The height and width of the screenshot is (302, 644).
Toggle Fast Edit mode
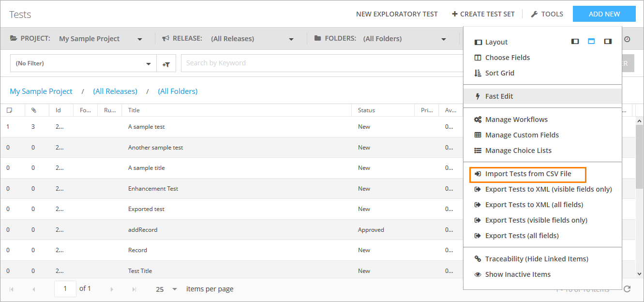click(499, 96)
